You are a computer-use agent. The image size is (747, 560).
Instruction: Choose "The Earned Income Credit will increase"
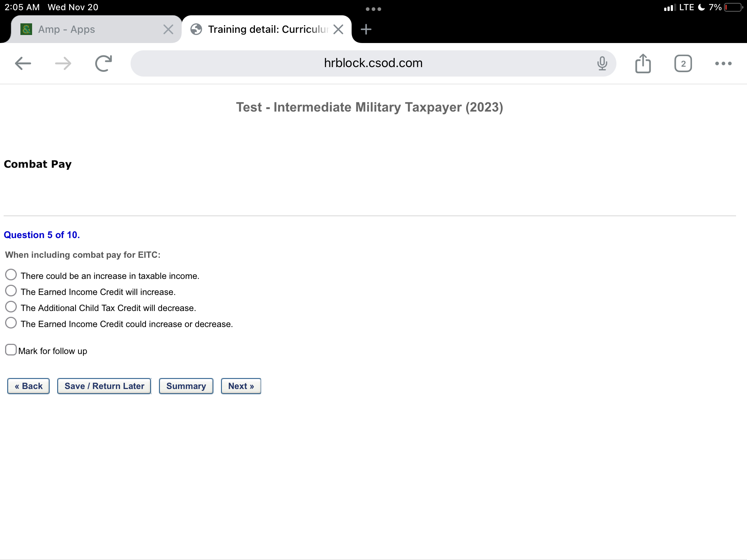point(11,291)
